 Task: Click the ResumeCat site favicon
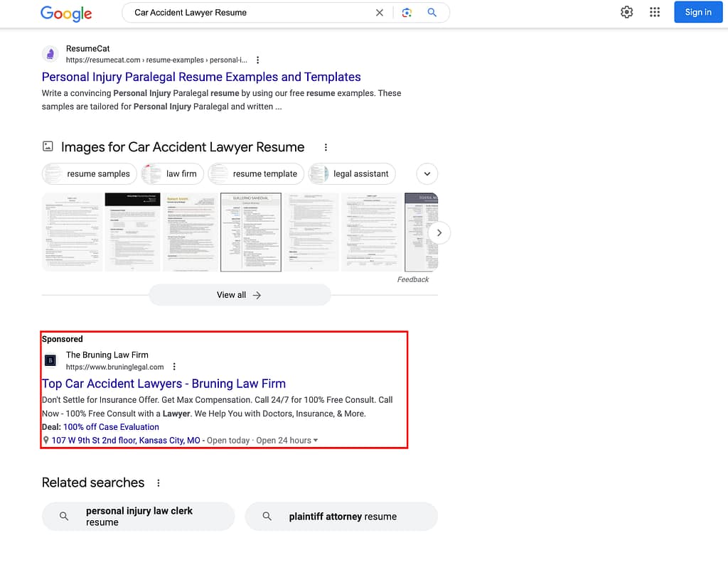(50, 54)
